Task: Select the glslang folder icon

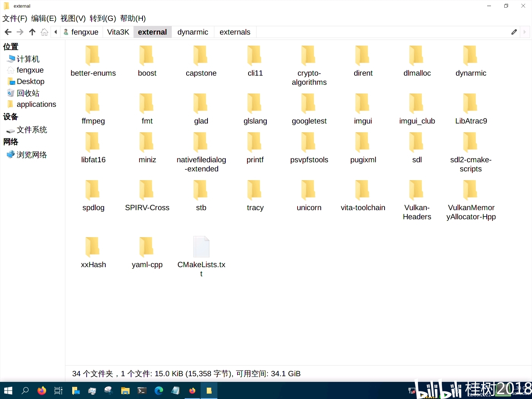Action: pyautogui.click(x=255, y=103)
